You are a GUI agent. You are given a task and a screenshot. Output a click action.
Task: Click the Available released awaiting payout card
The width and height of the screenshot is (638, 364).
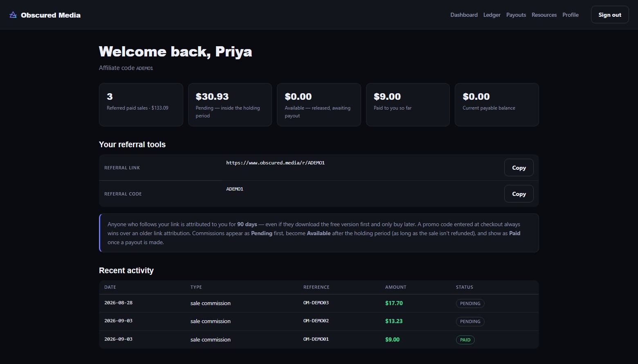click(319, 105)
